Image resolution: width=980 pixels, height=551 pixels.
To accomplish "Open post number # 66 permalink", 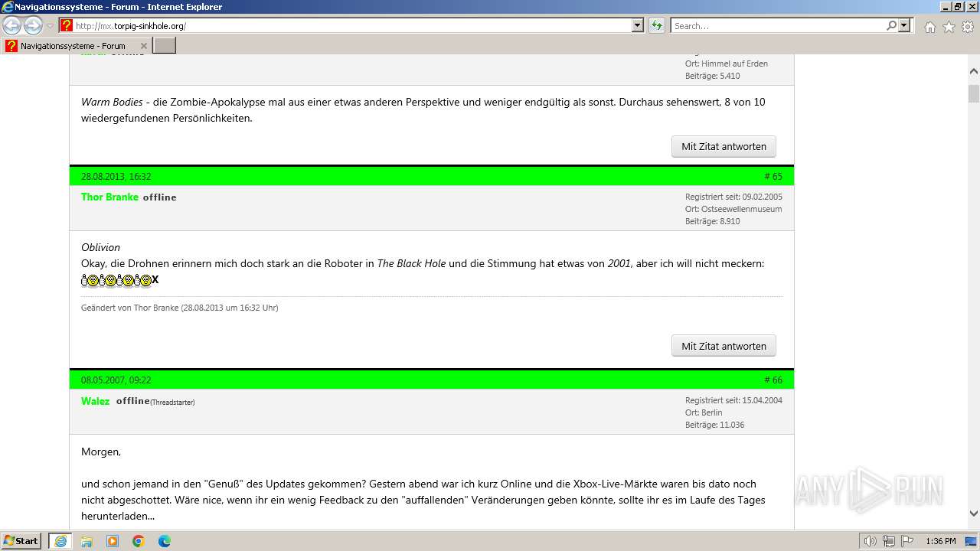I will (773, 380).
